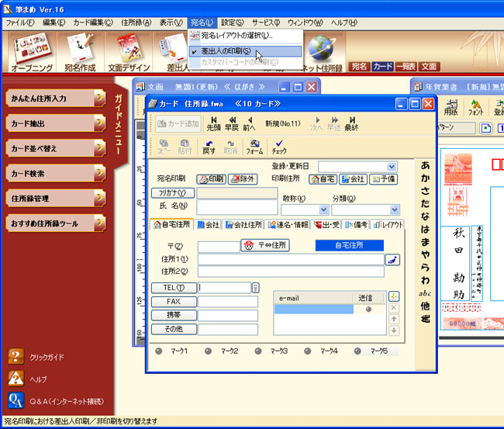Viewport: 504px width, 429px height.
Task: Switch to the 会社住所 tab
Action: pos(243,225)
